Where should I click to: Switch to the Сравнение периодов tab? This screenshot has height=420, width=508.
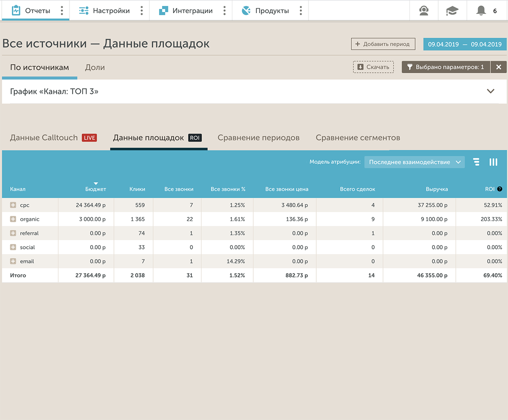(259, 138)
